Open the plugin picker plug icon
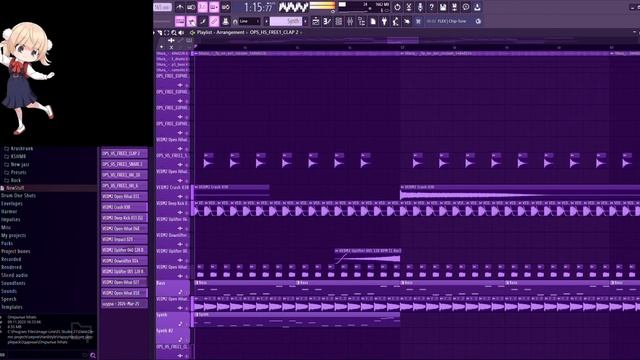This screenshot has height=360, width=640. [x=384, y=21]
